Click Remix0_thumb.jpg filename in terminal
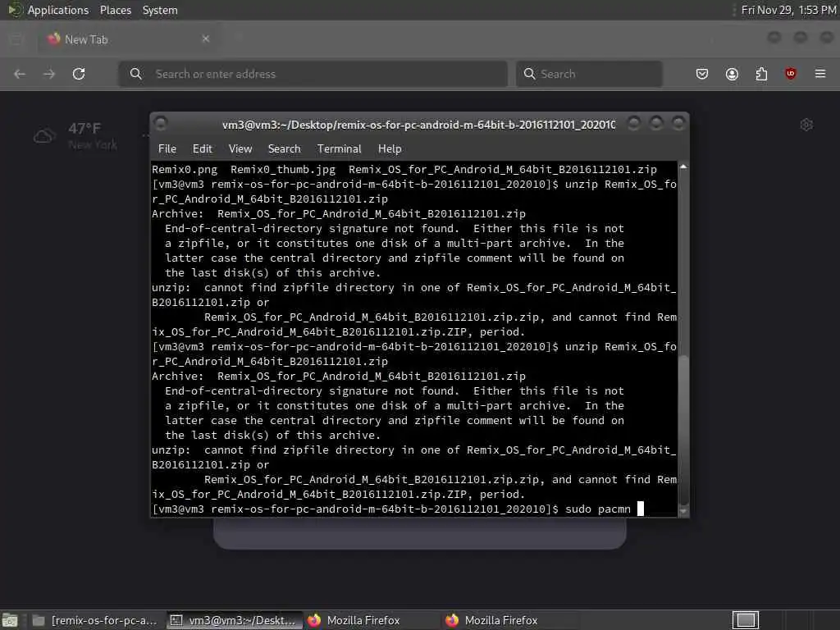Screen dimensions: 840x630 click(x=283, y=169)
